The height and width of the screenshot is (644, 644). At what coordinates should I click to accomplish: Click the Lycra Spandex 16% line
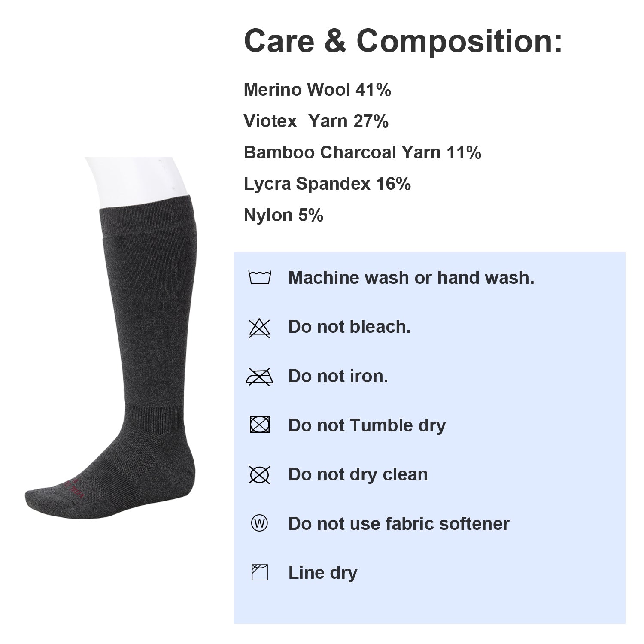tap(327, 184)
